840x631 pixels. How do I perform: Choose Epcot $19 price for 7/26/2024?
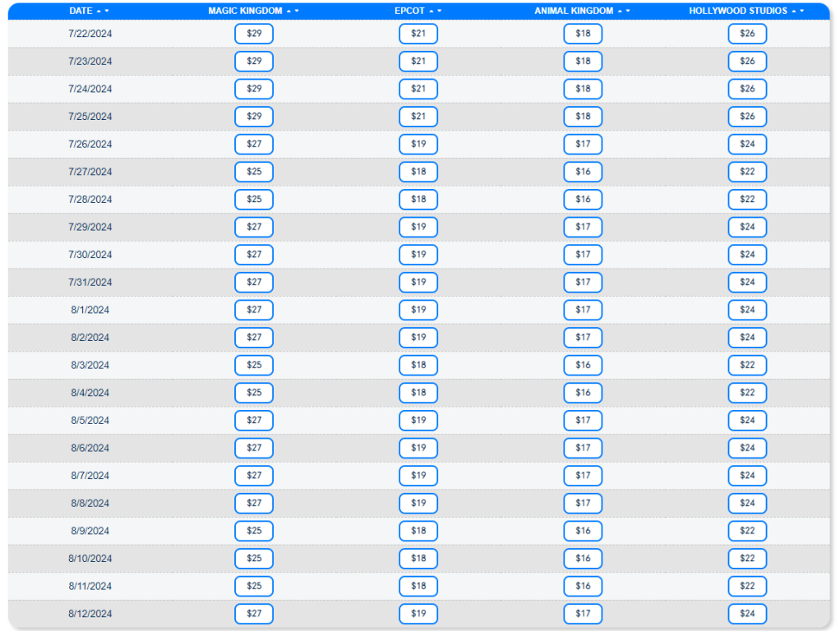point(418,145)
